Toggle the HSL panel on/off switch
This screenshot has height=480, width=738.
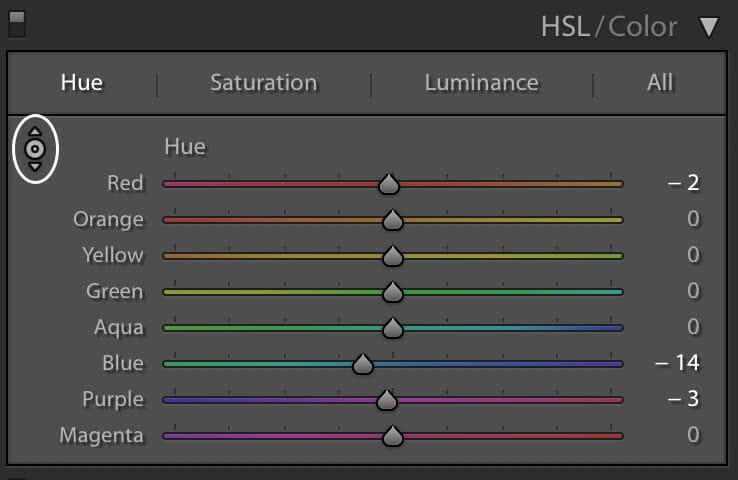pos(16,24)
